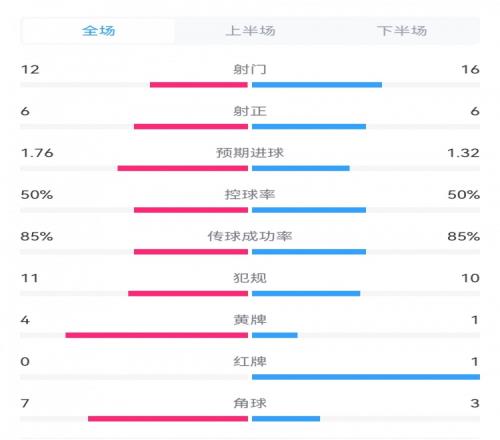Click the blue bar under 犯规
The width and height of the screenshot is (500, 440).
click(x=306, y=293)
